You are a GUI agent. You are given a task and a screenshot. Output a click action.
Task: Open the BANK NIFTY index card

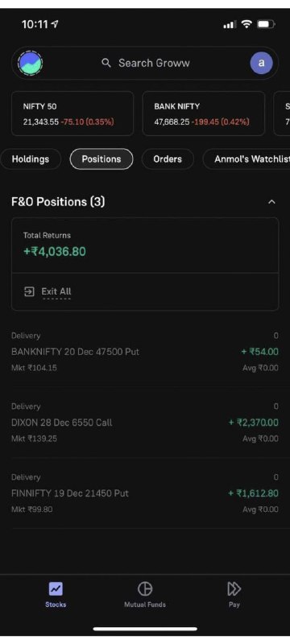[203, 114]
